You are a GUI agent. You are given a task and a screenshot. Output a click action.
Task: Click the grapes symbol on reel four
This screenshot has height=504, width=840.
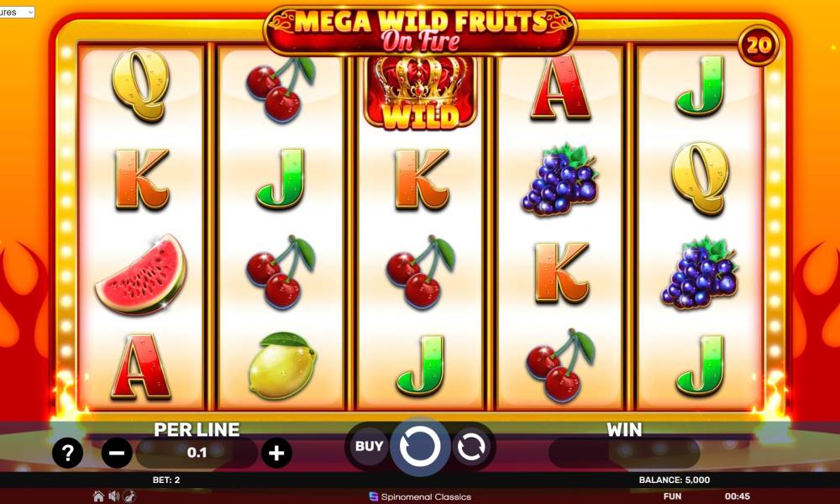pos(559,180)
